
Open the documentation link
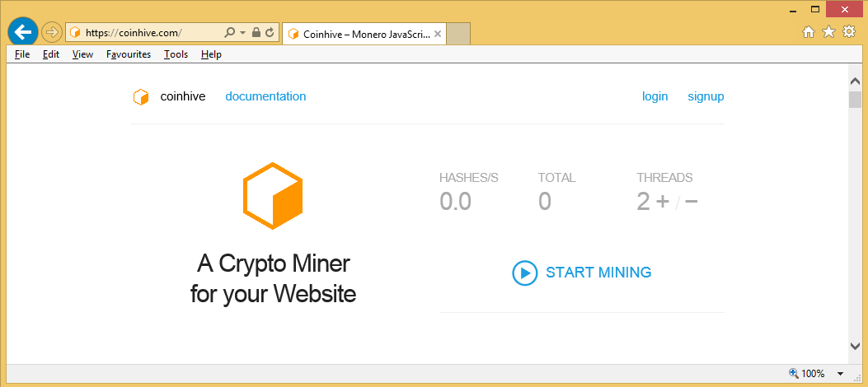pyautogui.click(x=265, y=96)
